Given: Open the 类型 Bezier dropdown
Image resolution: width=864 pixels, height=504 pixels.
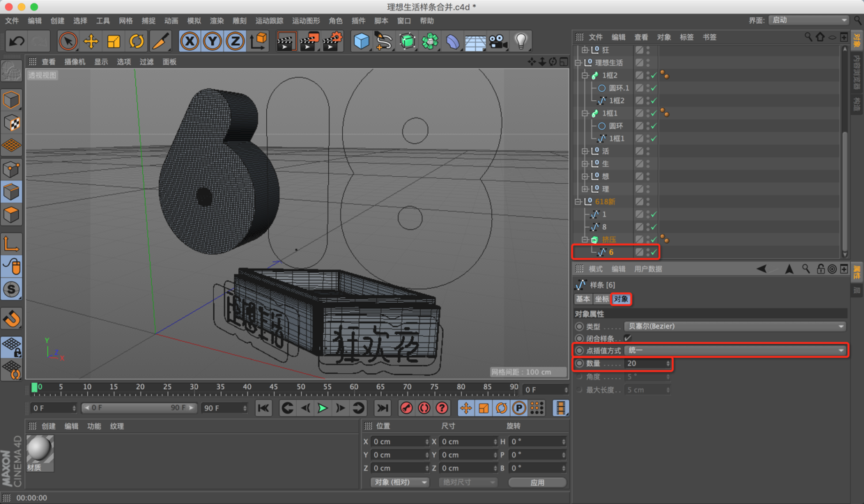Looking at the screenshot, I should click(735, 326).
